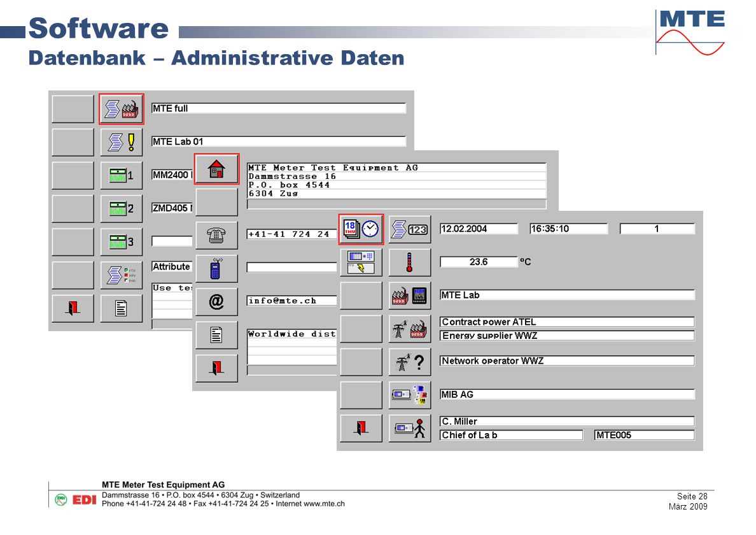756x535 pixels.
Task: Click the blank button left of the supplier factory icon
Action: tap(73, 109)
